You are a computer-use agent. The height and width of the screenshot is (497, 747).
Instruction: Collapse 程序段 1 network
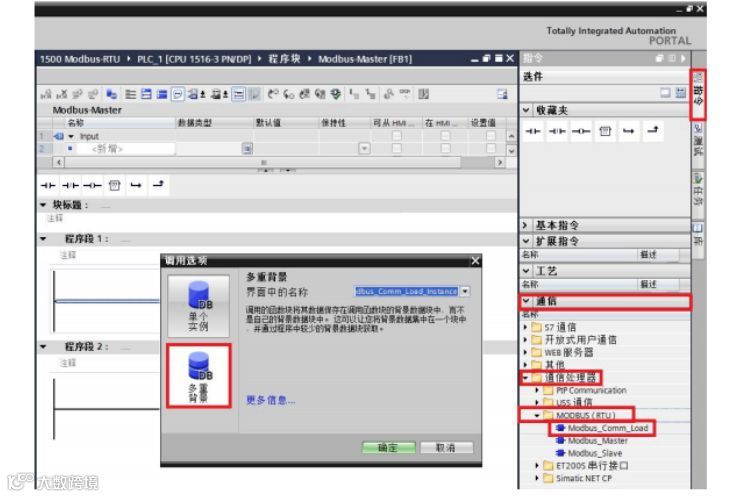click(x=43, y=239)
